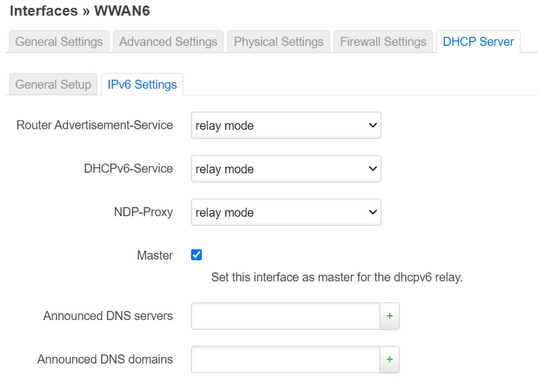Click the "Router Advertisement-Service" label

(95, 125)
